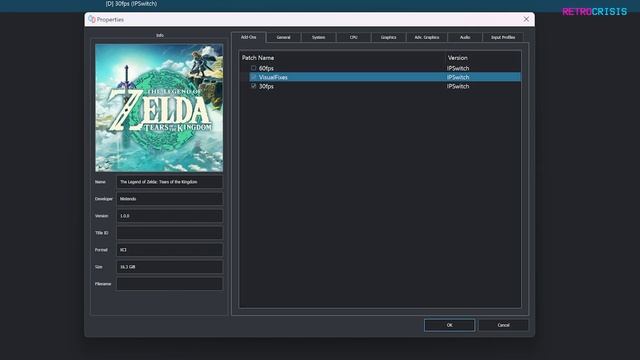
Task: Select the VisualFixes row label
Action: coord(273,77)
